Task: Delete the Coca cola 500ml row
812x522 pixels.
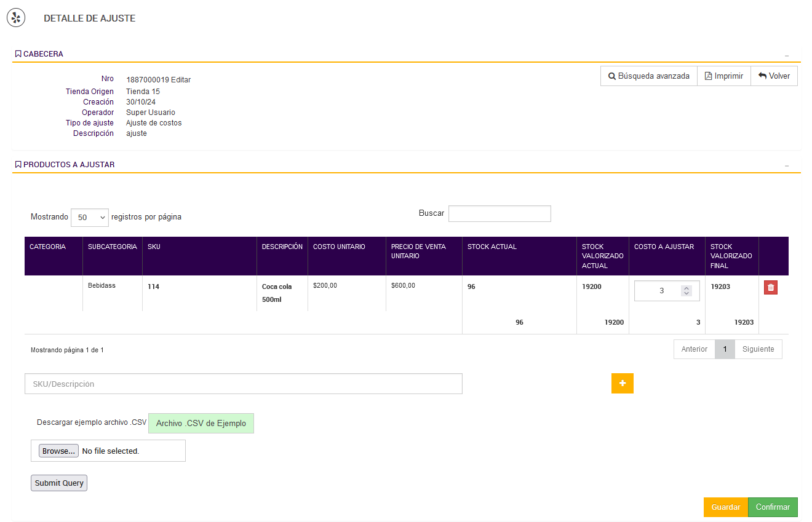Action: point(770,287)
